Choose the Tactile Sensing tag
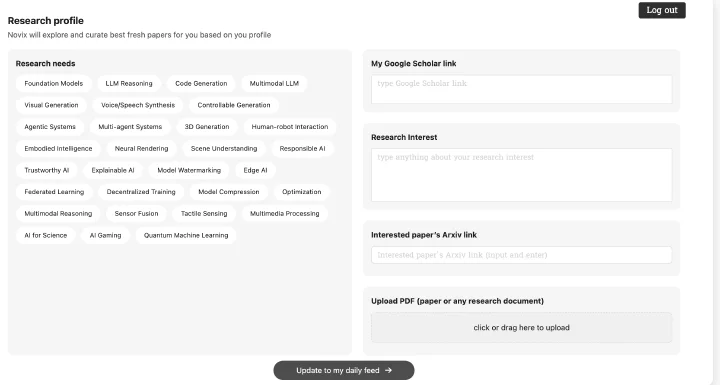Screen dimensions: 720x385 pyautogui.click(x=204, y=213)
